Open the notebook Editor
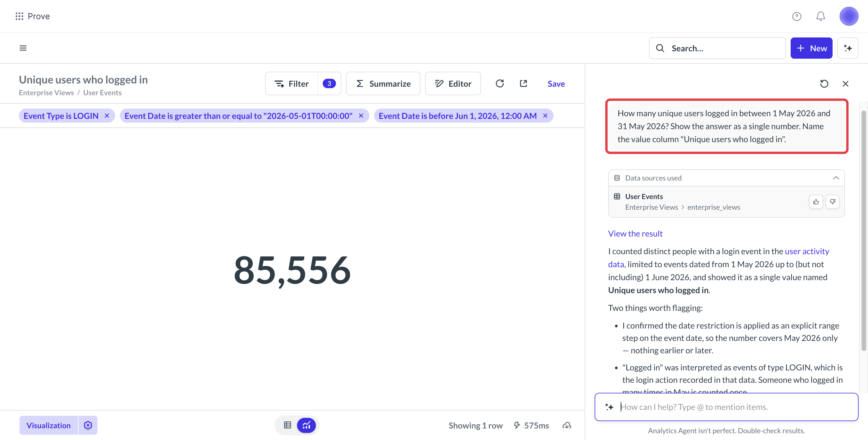868x440 pixels. click(x=453, y=83)
